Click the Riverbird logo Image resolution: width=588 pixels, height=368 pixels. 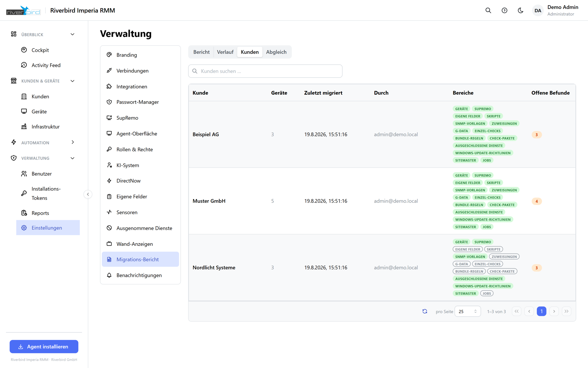pyautogui.click(x=23, y=11)
